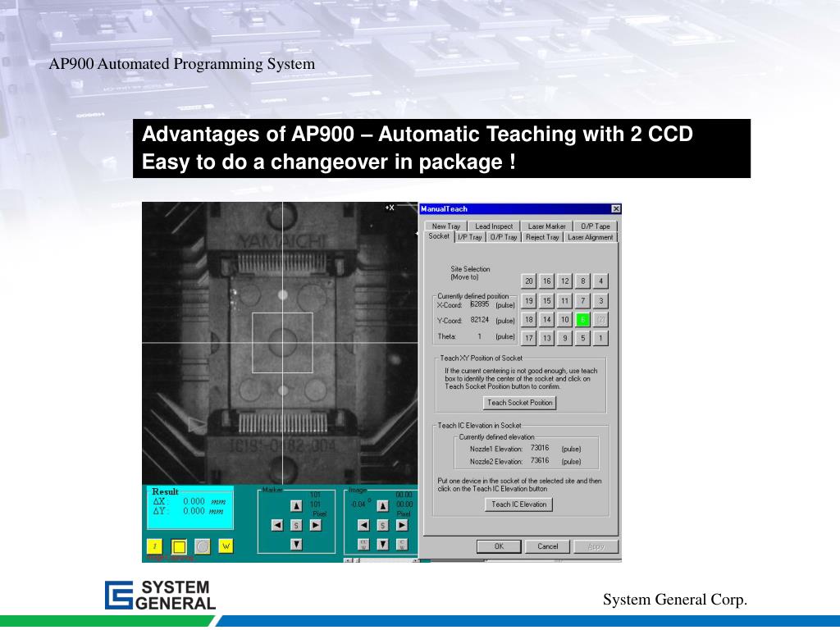Switch to the Laser Alignment tab
Screen dimensions: 840x630
click(x=591, y=237)
